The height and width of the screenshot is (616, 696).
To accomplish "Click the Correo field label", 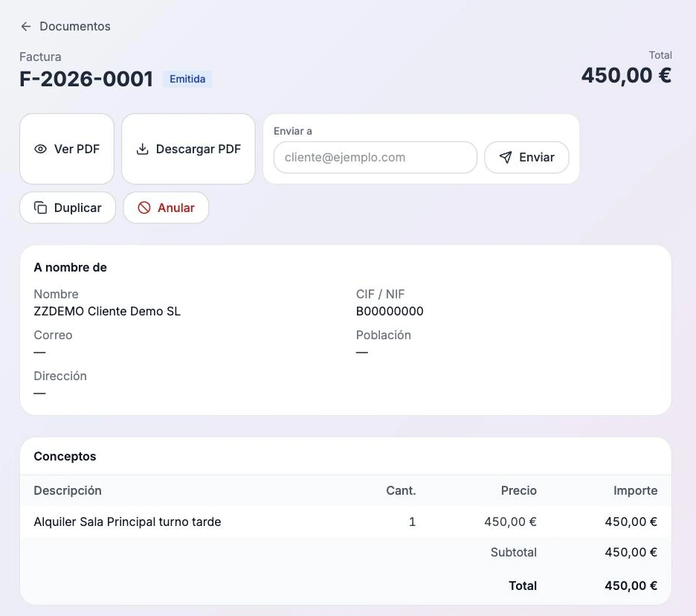I will coord(53,335).
